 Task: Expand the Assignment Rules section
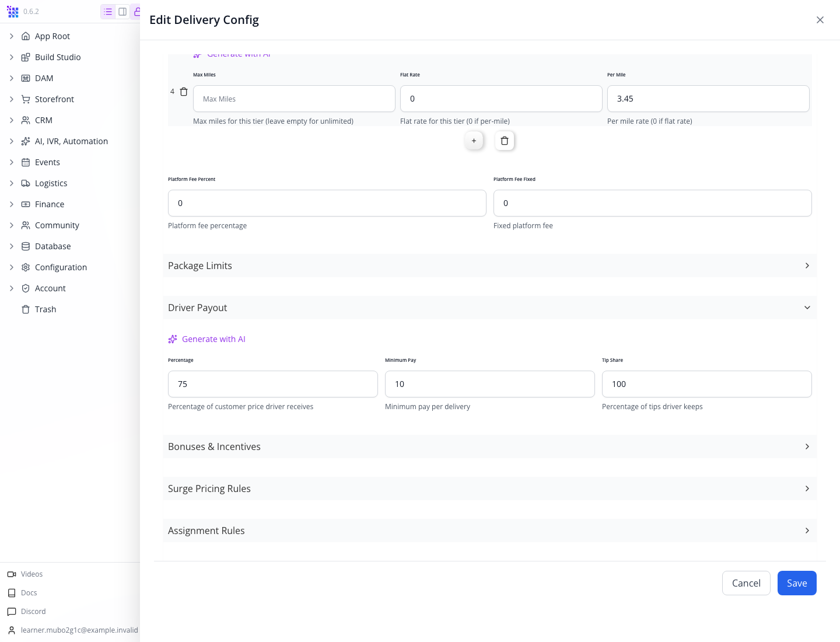(x=490, y=531)
